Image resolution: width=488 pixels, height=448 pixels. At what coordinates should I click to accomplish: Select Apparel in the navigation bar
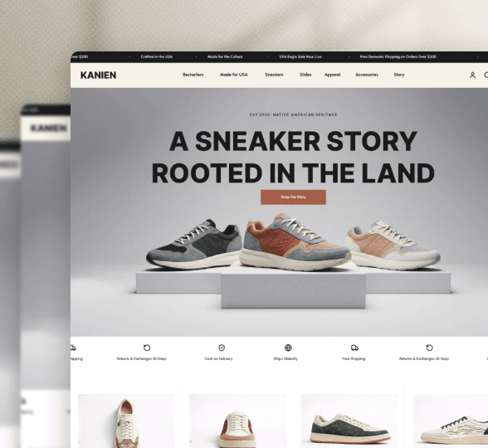[x=332, y=75]
